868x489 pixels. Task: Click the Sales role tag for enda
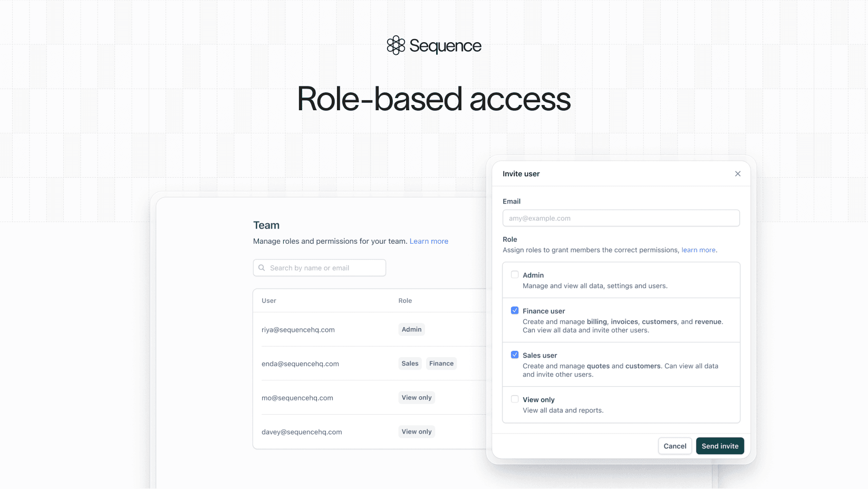click(410, 363)
